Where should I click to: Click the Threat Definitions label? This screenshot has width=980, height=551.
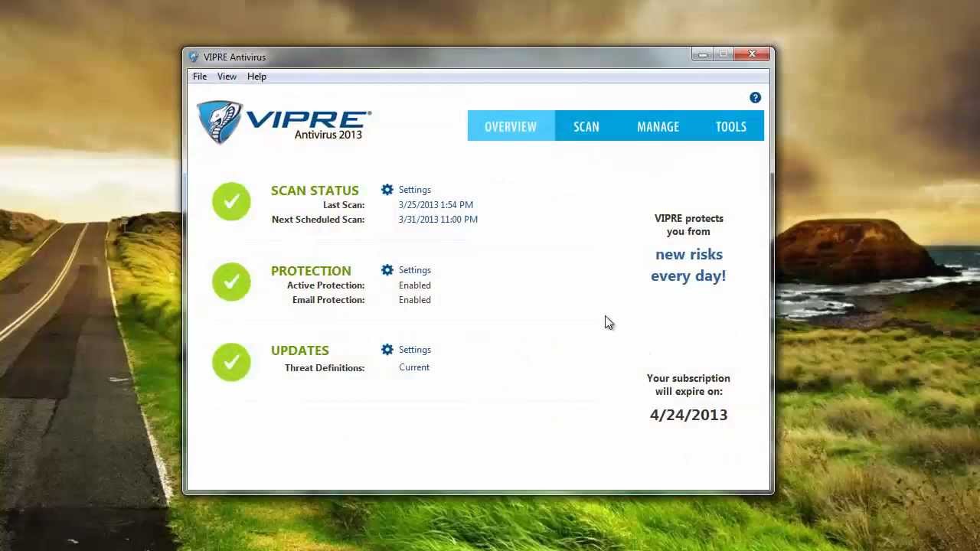coord(325,368)
